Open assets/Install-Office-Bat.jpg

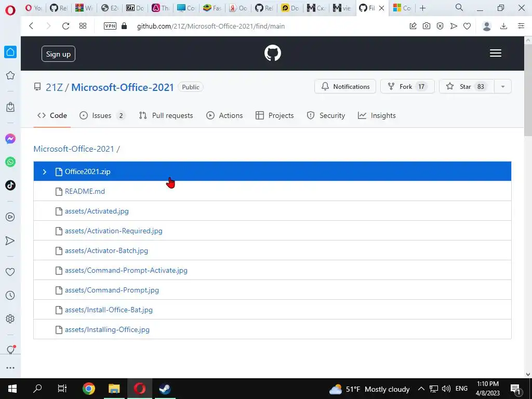click(x=109, y=310)
